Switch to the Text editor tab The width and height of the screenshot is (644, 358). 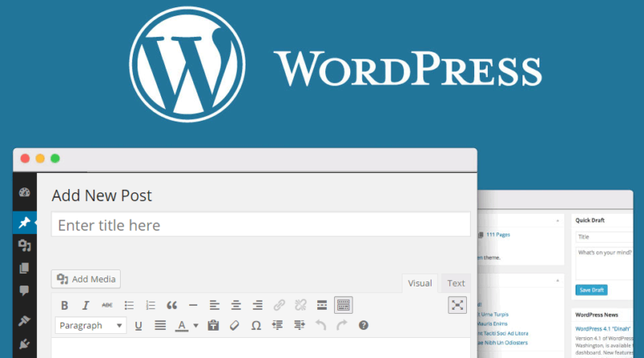pos(456,282)
